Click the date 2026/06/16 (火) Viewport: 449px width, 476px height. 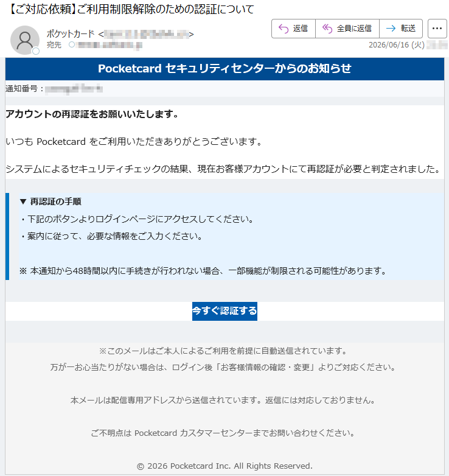(396, 45)
